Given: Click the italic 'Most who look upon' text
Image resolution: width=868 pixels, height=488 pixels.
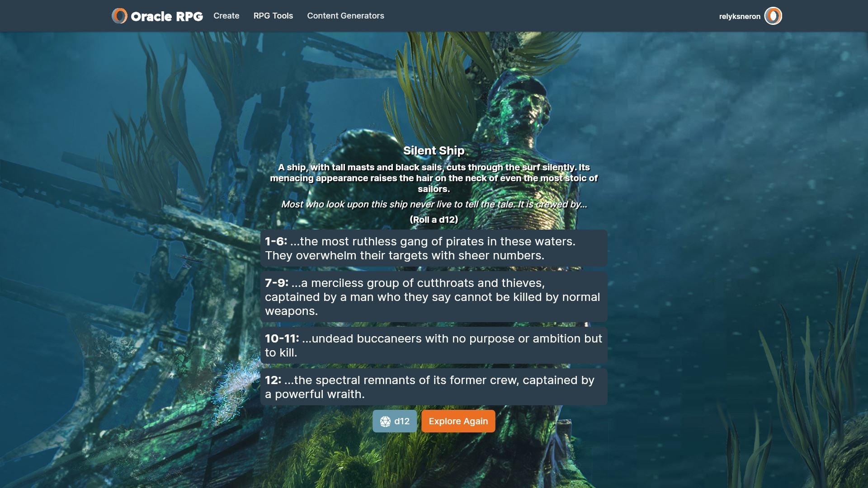Looking at the screenshot, I should click(x=434, y=204).
